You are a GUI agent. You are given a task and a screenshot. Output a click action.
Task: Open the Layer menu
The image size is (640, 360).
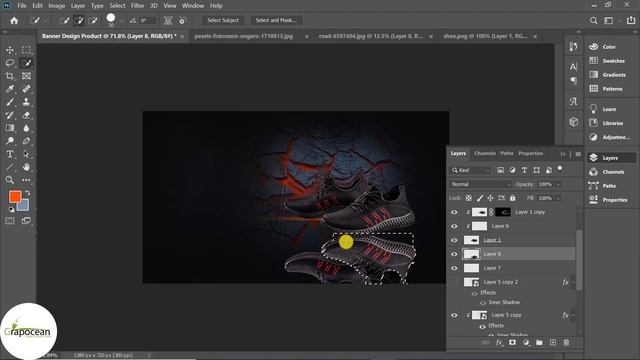pos(78,6)
